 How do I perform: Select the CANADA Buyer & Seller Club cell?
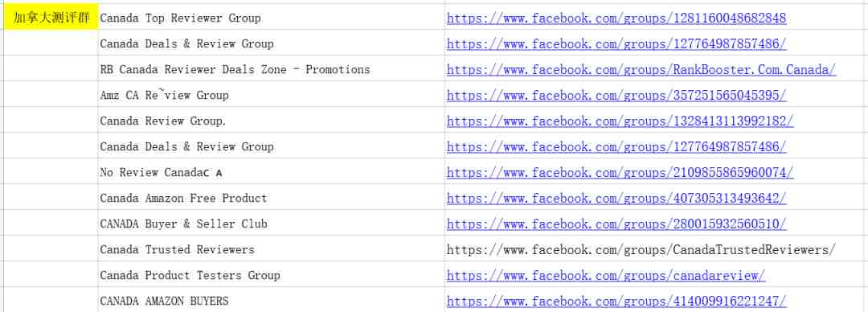coord(272,224)
